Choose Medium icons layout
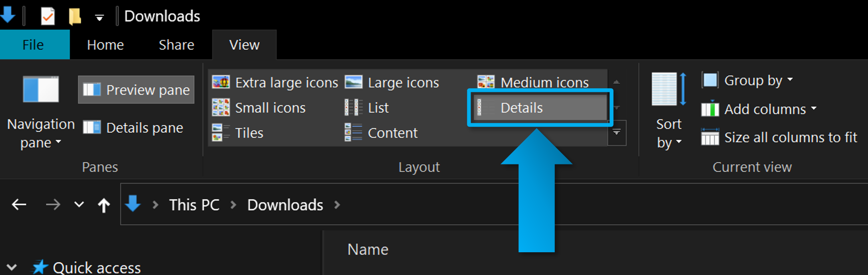 533,83
